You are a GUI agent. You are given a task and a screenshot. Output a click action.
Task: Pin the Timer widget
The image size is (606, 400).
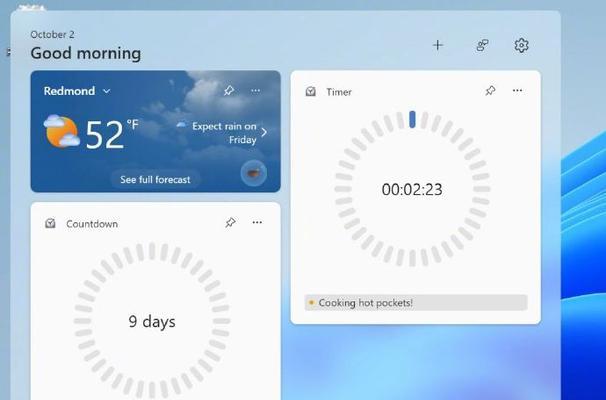490,91
